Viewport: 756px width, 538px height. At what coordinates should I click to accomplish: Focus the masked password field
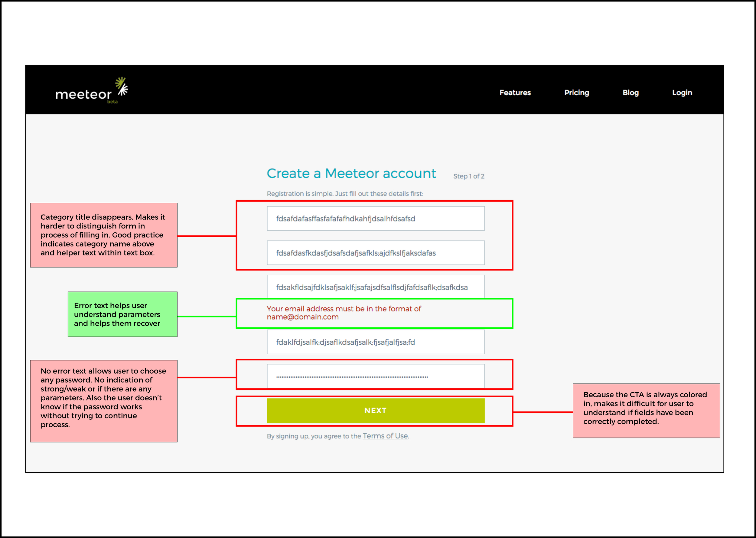pos(376,376)
